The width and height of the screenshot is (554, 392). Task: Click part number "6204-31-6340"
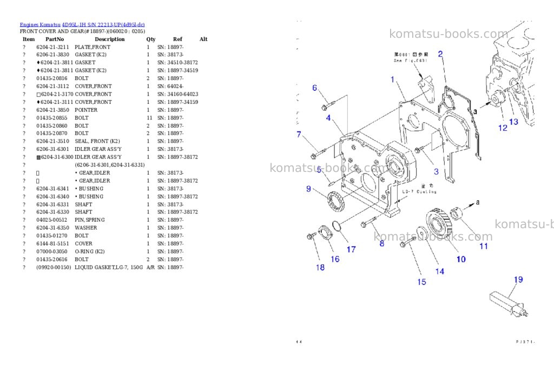click(x=52, y=197)
